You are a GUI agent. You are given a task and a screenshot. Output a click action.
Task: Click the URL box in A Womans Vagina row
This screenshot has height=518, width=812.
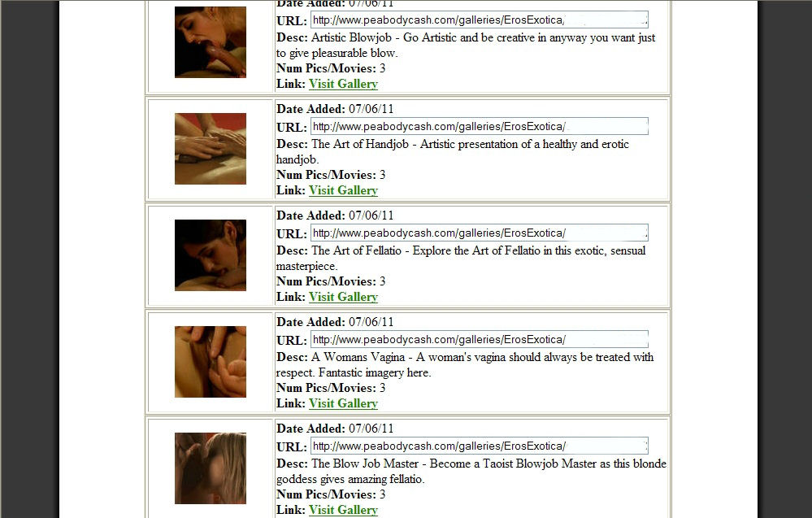pos(479,340)
